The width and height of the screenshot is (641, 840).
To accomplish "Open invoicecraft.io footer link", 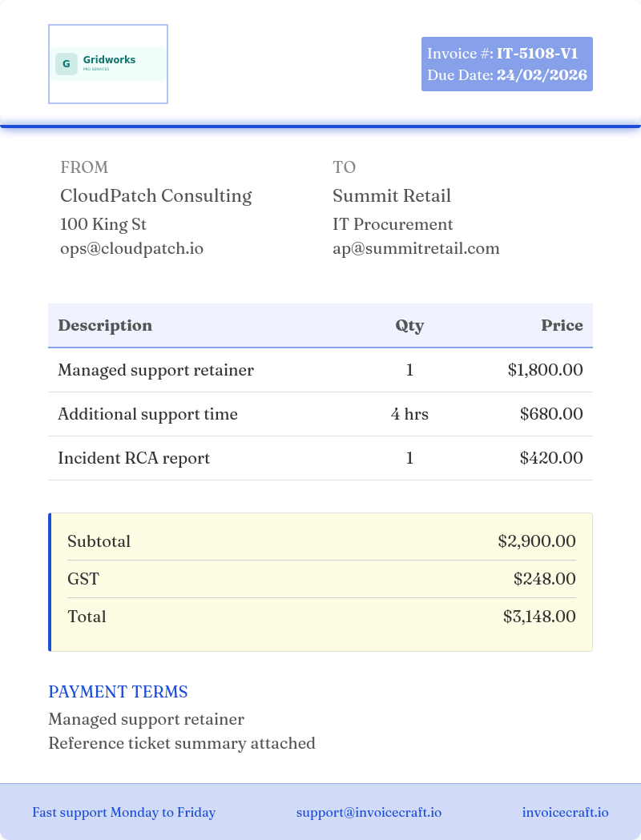I will tap(566, 813).
